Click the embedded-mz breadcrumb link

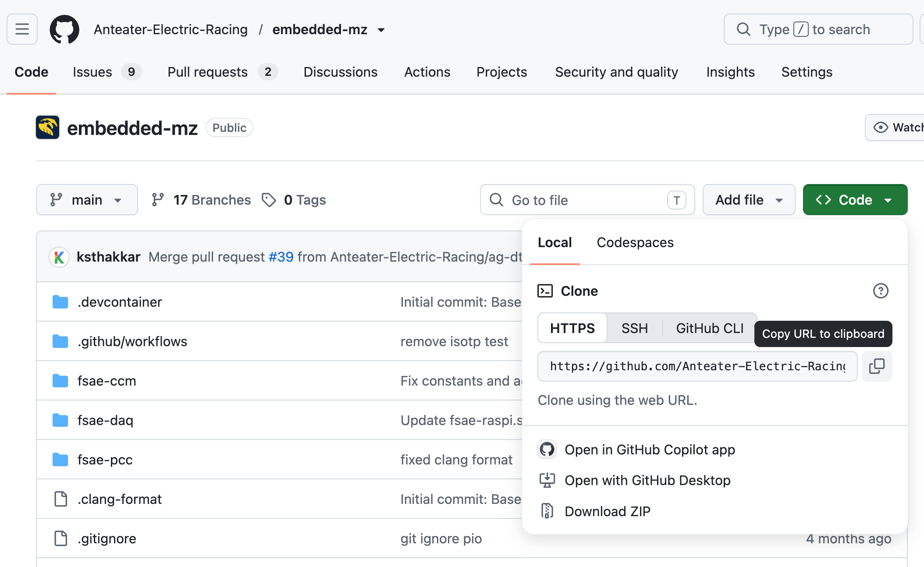(x=320, y=29)
